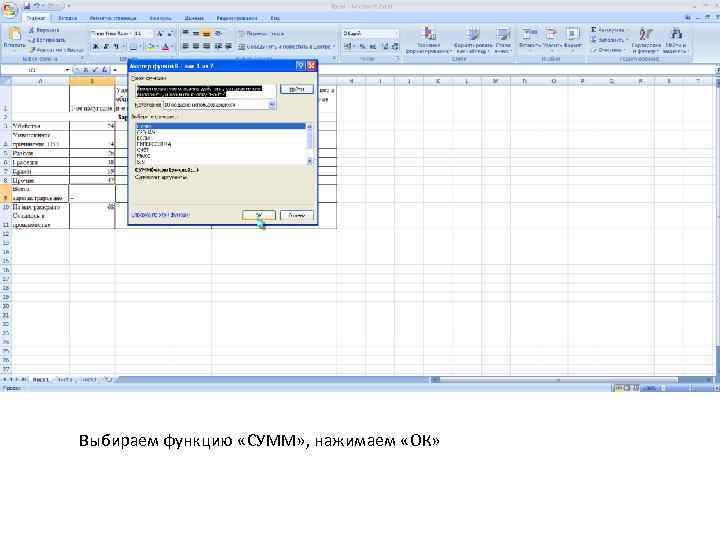Viewport: 720px width, 540px height.
Task: Switch to Data ribbon tab
Action: click(x=194, y=18)
